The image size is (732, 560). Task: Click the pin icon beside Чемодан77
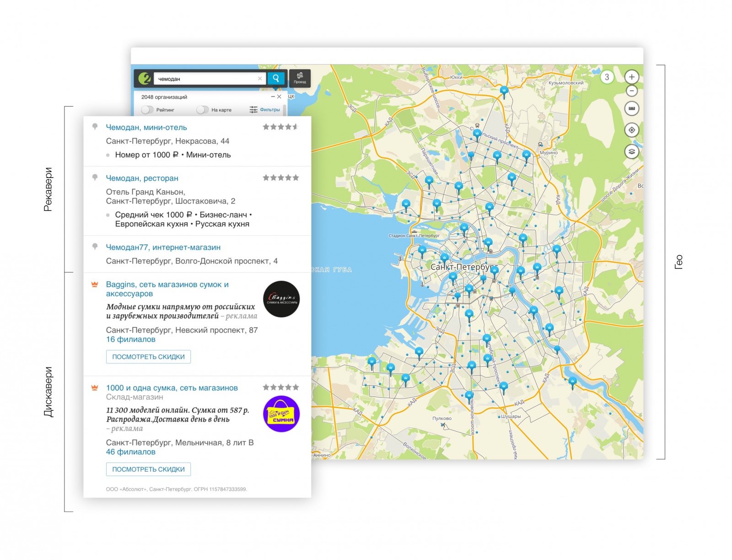(95, 247)
